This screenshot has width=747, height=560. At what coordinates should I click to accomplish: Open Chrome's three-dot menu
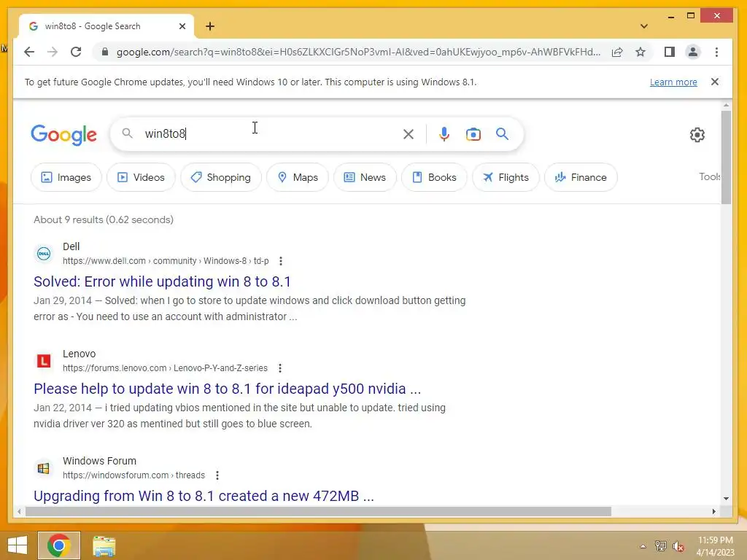coord(716,52)
